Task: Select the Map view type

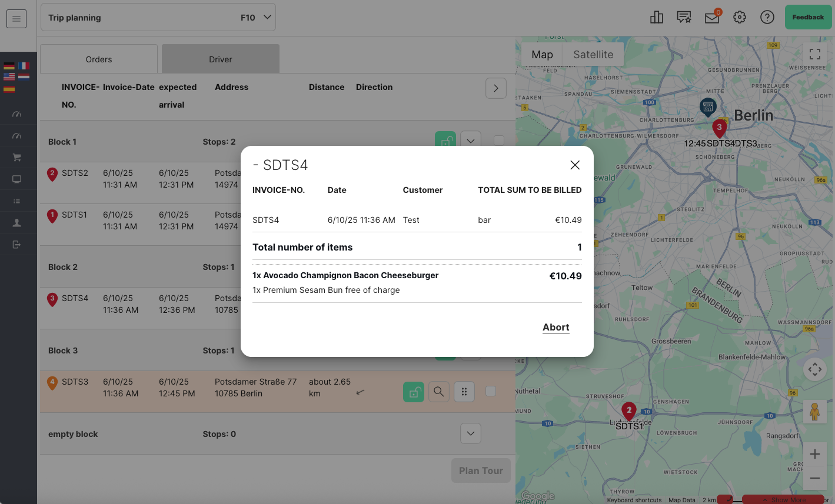Action: [542, 54]
